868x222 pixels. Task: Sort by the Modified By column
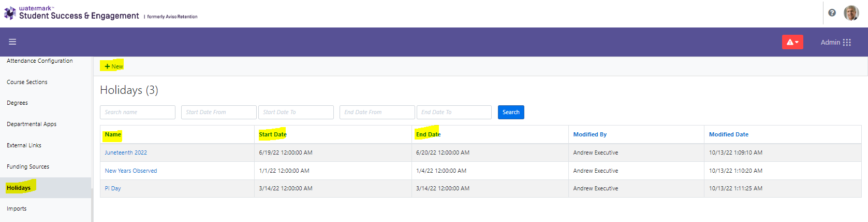590,134
